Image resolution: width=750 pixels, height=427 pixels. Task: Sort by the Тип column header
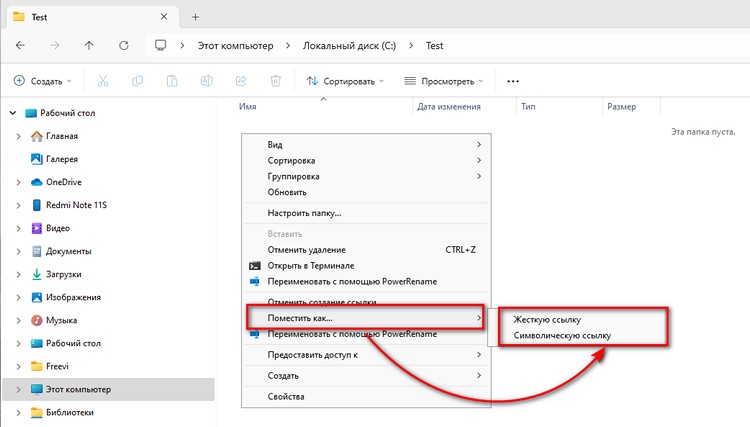(x=528, y=107)
